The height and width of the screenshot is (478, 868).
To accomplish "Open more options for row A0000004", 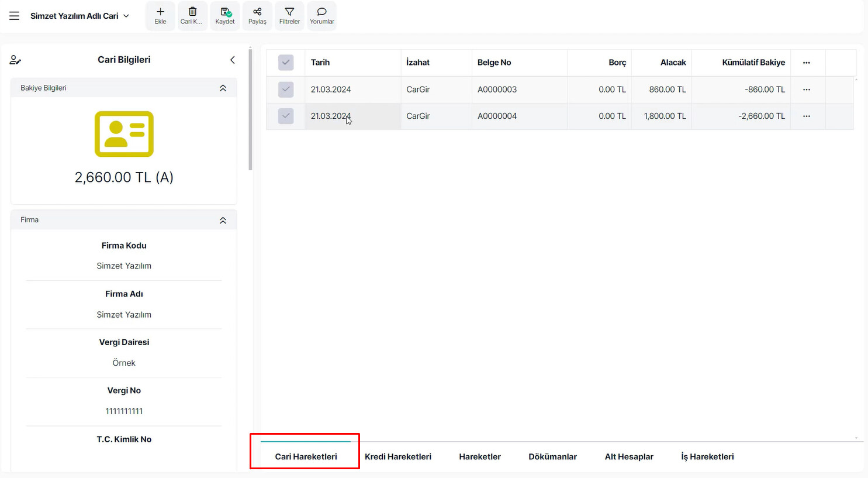I will click(807, 116).
